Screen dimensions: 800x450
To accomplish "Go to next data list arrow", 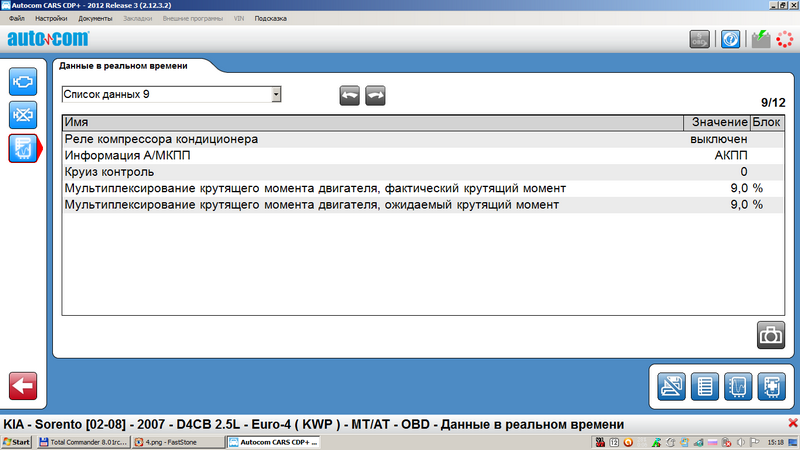I will (375, 95).
